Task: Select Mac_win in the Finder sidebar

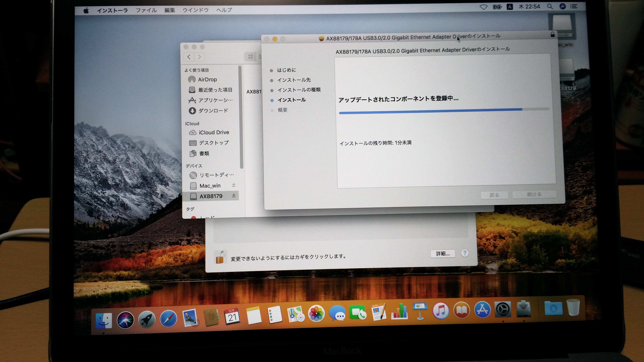Action: pyautogui.click(x=205, y=186)
